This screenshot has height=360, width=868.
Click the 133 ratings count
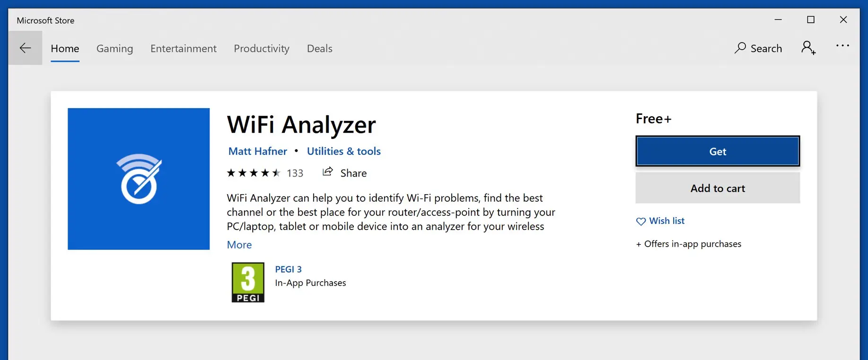pos(295,173)
